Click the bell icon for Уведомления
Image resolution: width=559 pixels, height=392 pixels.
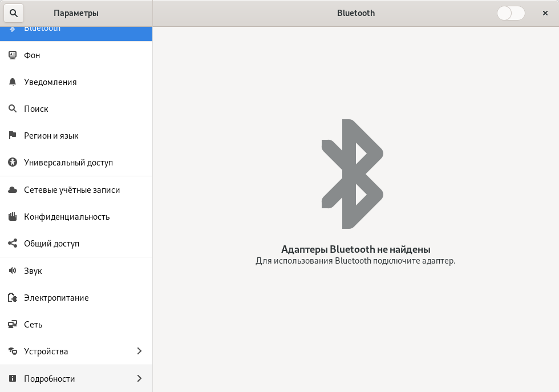[13, 82]
